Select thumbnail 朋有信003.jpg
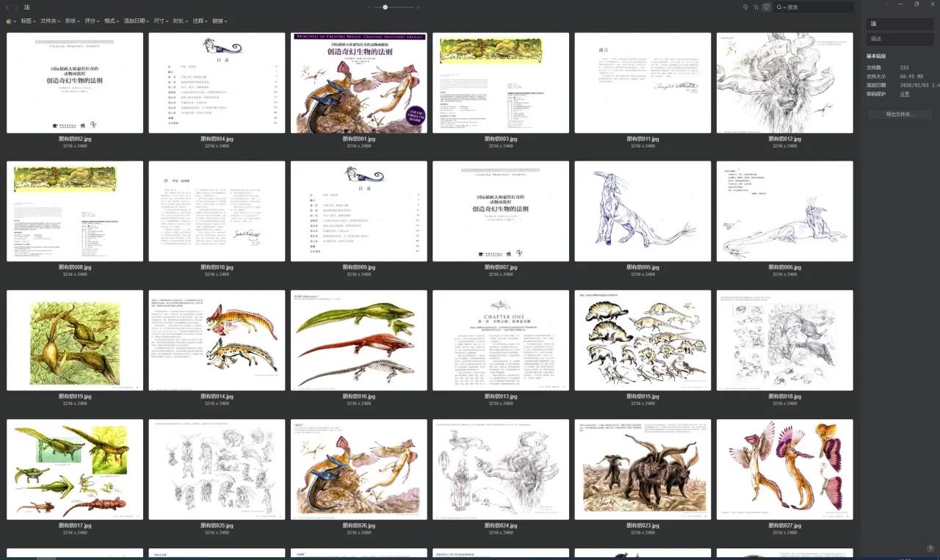The height and width of the screenshot is (560, 940). tap(501, 83)
